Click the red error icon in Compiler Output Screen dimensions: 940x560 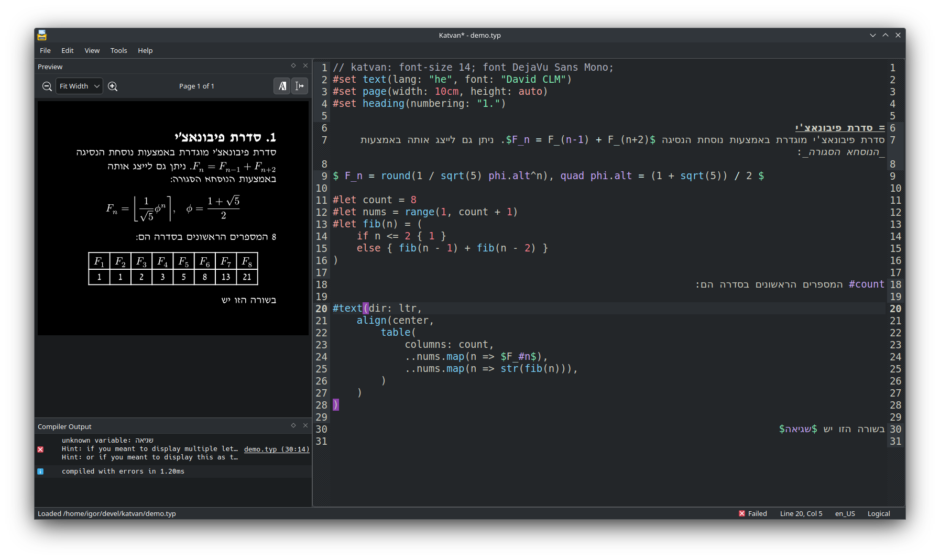tap(40, 449)
